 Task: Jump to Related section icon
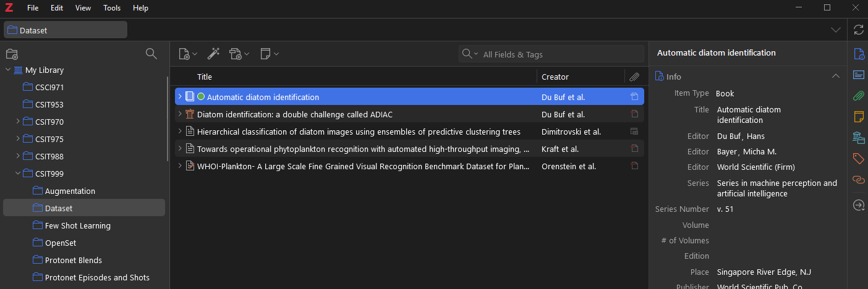tap(859, 180)
